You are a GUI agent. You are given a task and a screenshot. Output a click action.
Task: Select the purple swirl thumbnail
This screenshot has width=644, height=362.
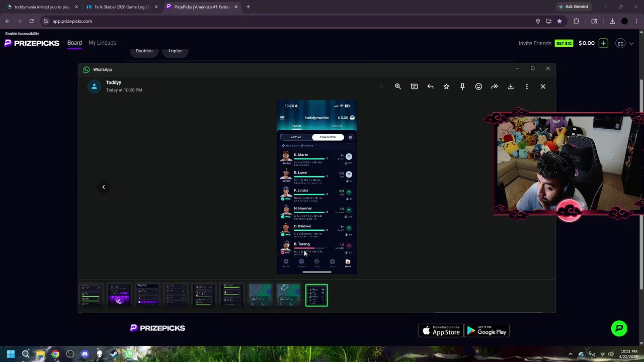(x=119, y=295)
